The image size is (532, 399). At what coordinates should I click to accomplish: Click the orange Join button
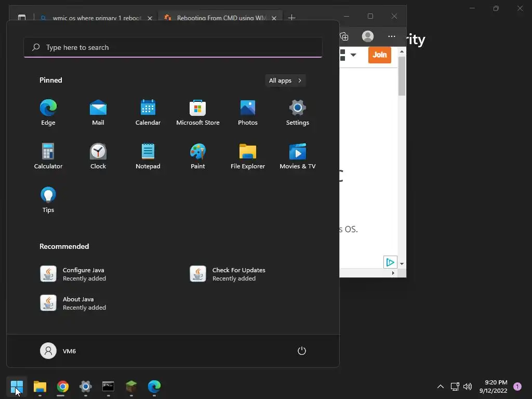(380, 55)
